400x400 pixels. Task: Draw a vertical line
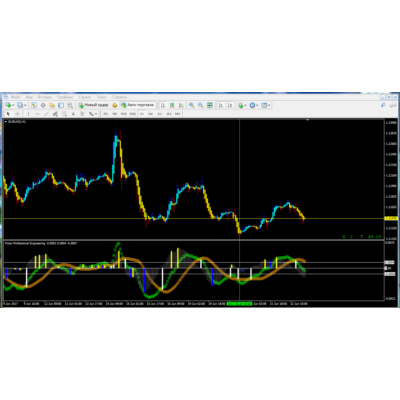click(28, 114)
